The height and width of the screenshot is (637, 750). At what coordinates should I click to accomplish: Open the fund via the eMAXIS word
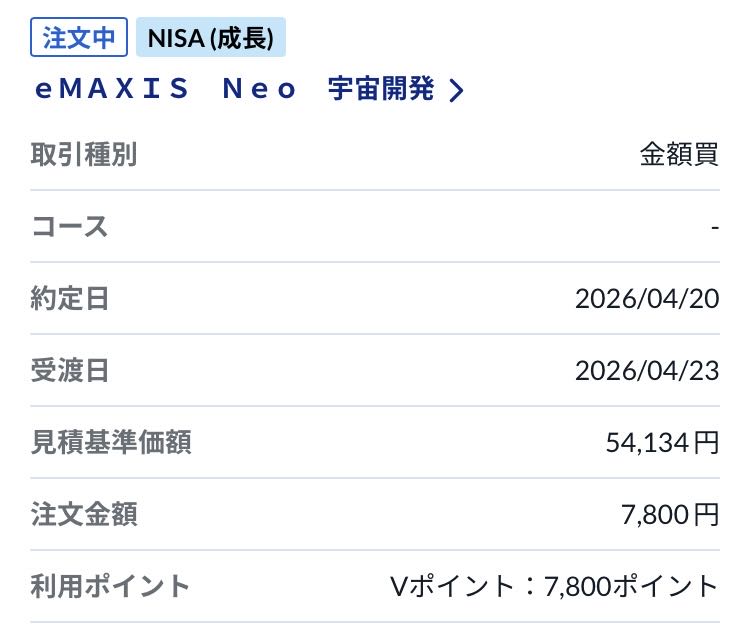tap(112, 90)
